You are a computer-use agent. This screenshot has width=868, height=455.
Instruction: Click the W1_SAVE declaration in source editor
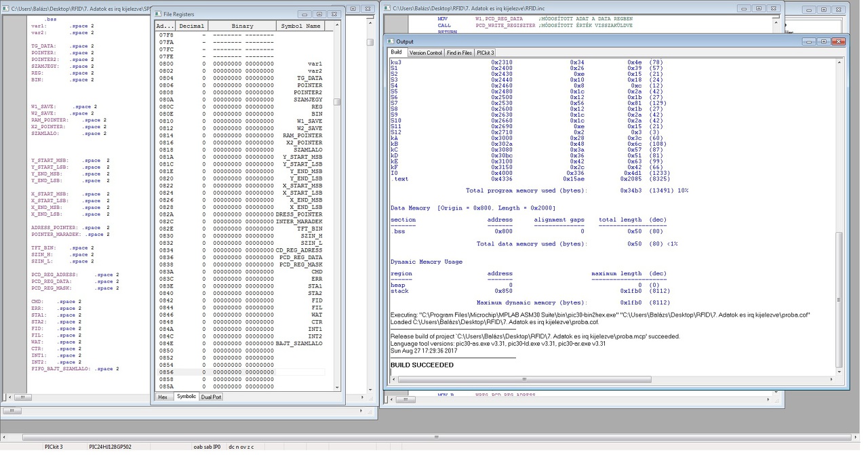coord(64,107)
